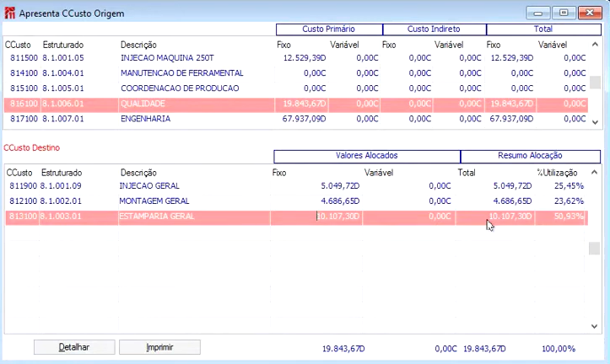Click INJECAO GERAL total 5.049,72D
This screenshot has width=610, height=364.
(512, 186)
